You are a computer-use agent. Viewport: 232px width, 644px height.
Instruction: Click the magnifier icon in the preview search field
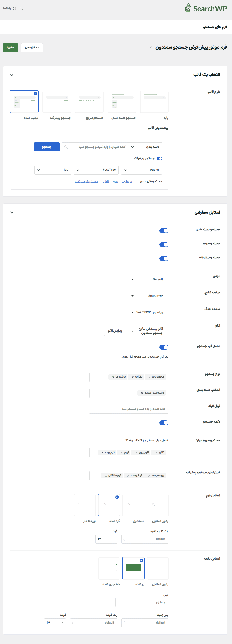coord(66,147)
